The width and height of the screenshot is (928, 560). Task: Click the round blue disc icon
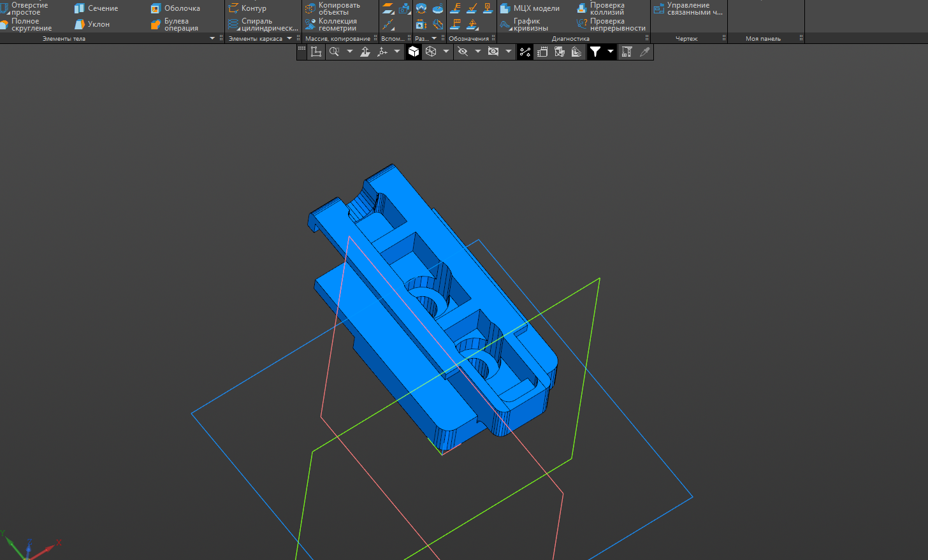[438, 8]
